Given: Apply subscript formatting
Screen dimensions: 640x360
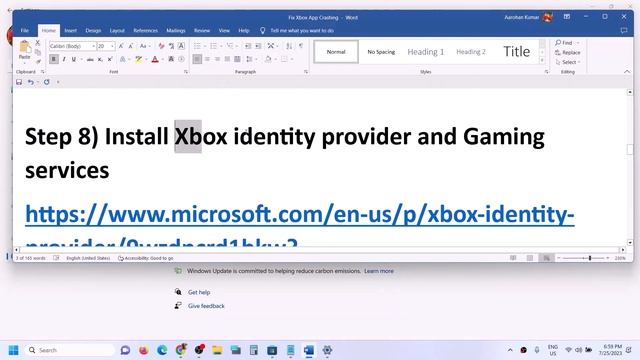Looking at the screenshot, I should tap(100, 60).
